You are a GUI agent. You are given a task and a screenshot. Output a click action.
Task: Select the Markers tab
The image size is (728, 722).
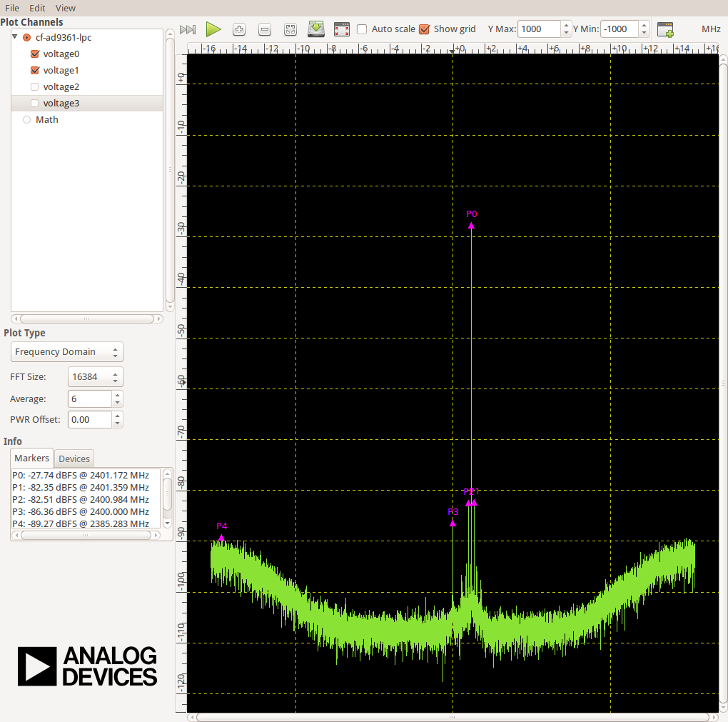pos(31,458)
